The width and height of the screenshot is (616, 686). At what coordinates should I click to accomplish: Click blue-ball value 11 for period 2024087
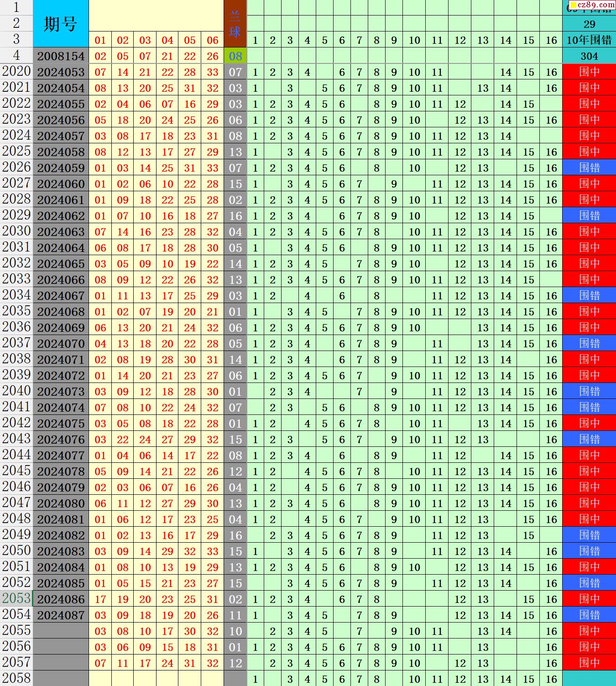tap(235, 615)
